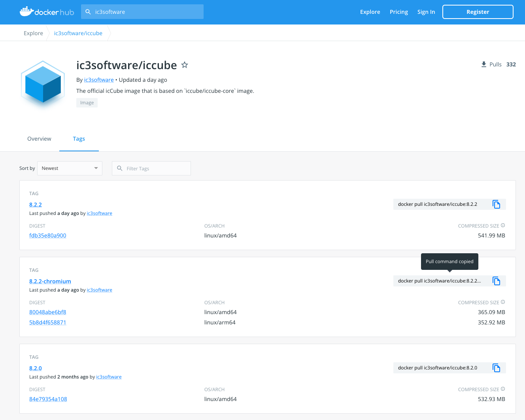Viewport: 525px width, 420px height.
Task: Open digest fdb35e80a900
Action: click(48, 235)
